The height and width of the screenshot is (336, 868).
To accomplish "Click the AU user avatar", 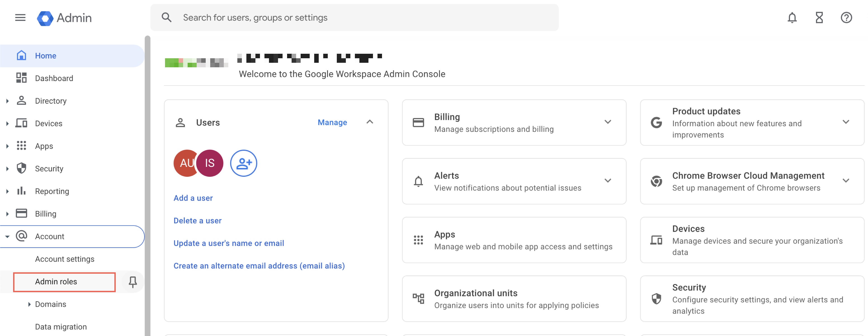I will pyautogui.click(x=185, y=163).
